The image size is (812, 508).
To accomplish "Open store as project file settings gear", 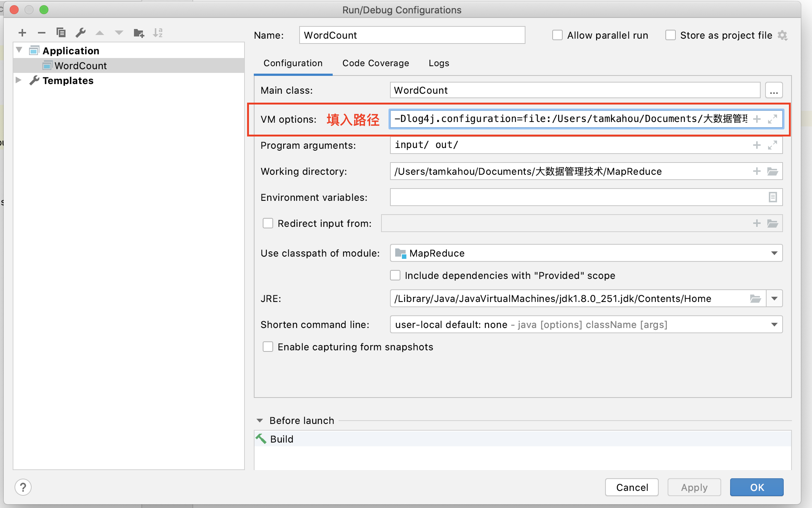I will pos(783,35).
